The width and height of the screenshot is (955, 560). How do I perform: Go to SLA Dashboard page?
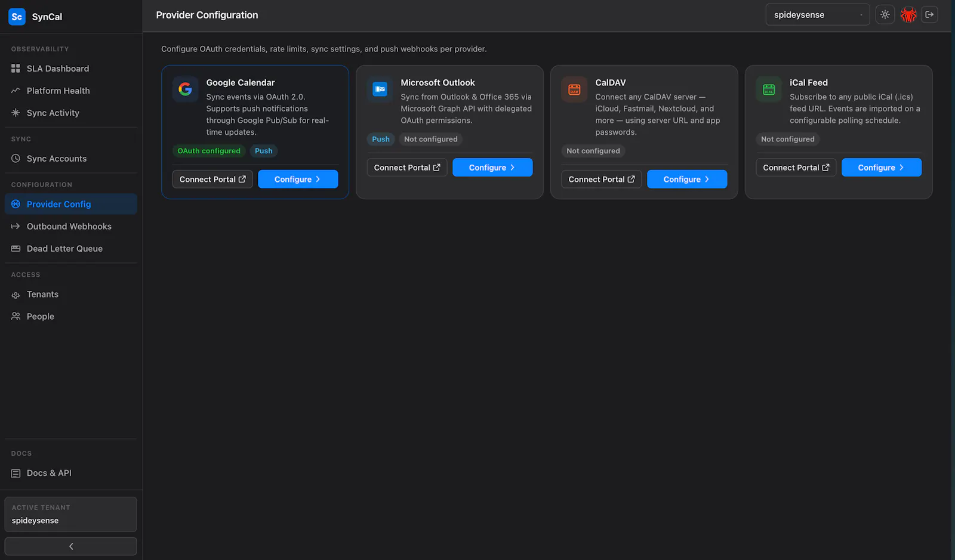[71, 69]
